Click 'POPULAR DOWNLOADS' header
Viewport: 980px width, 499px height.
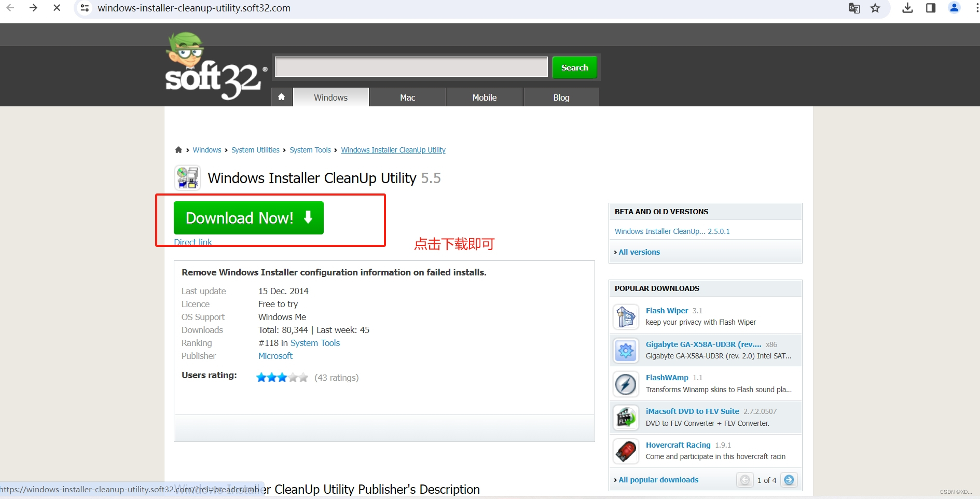click(x=657, y=288)
